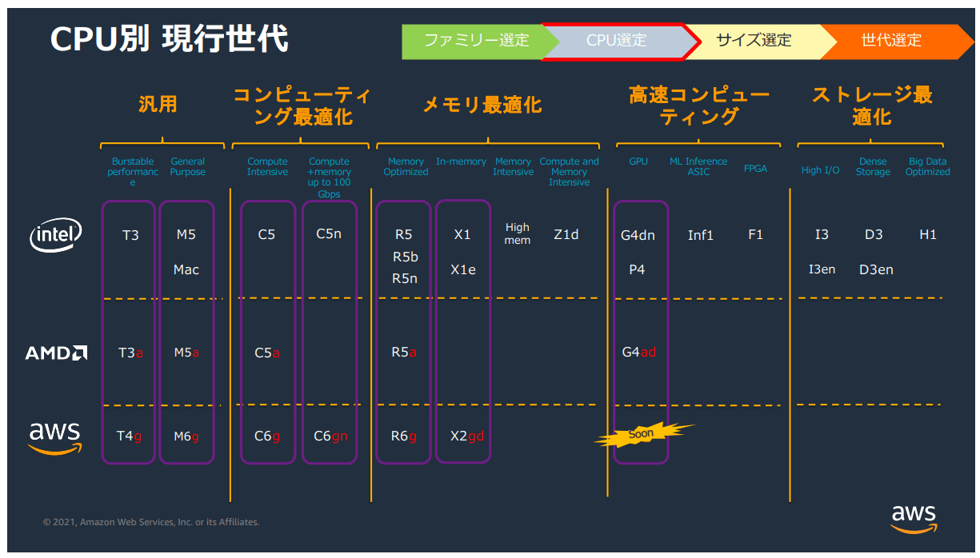980x558 pixels.
Task: Click the D3en instance entry
Action: 876,269
